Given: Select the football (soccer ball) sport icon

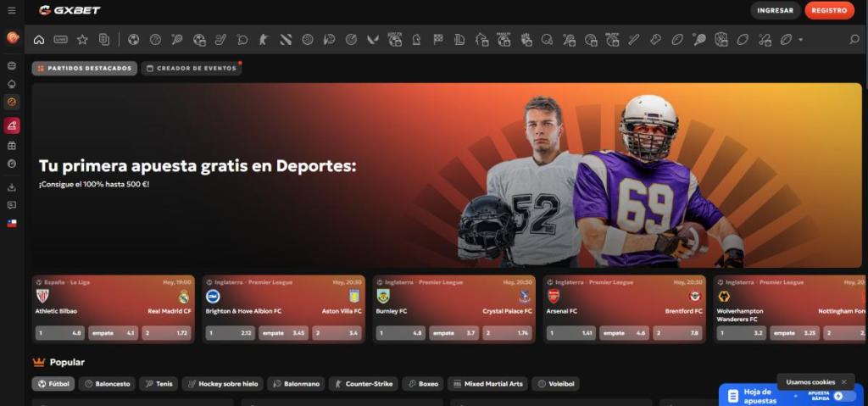Looking at the screenshot, I should tap(133, 39).
